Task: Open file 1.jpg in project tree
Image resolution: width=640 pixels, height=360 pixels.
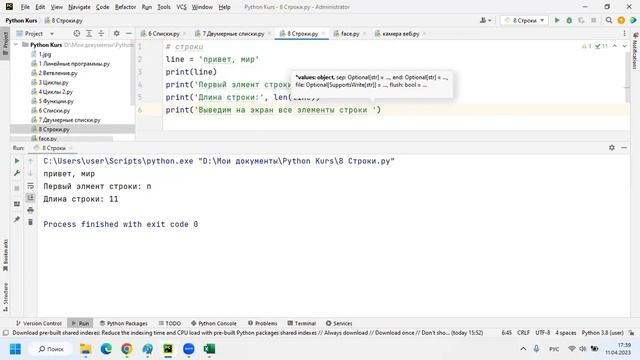Action: coord(45,54)
